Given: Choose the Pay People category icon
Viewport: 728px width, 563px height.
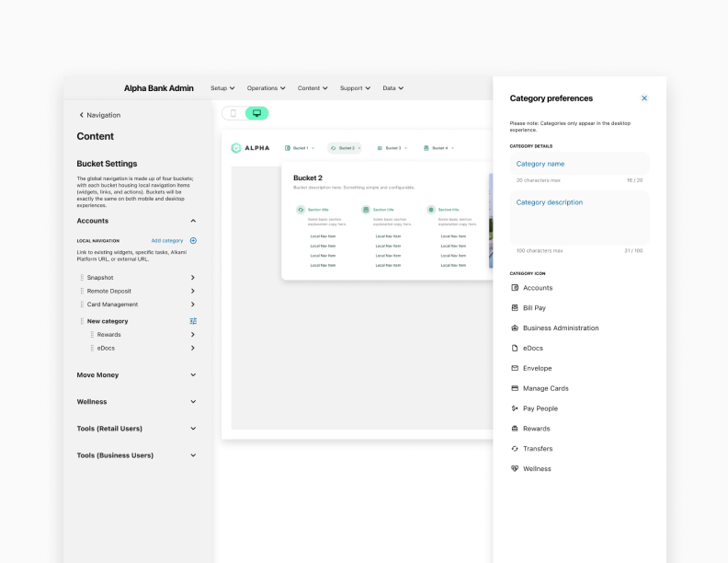Looking at the screenshot, I should (x=540, y=408).
